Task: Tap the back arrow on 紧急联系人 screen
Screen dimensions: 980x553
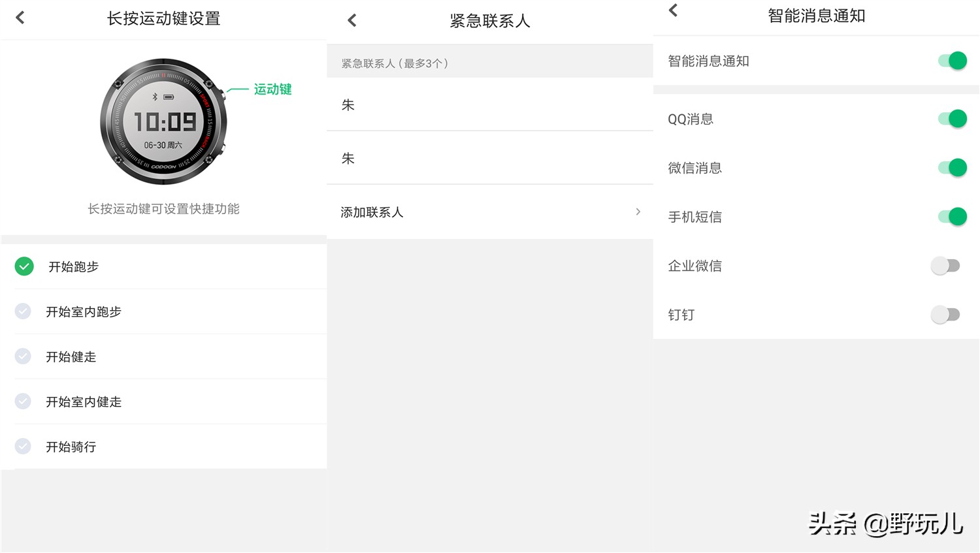Action: click(x=351, y=20)
